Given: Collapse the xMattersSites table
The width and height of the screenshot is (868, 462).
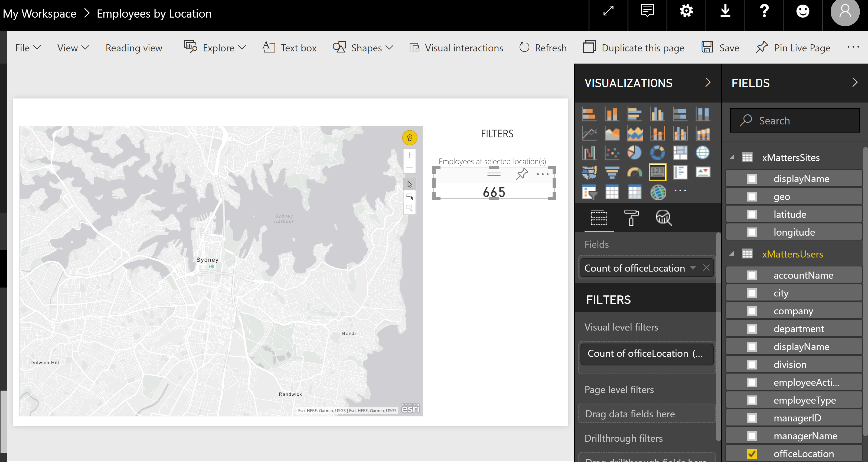Looking at the screenshot, I should tap(732, 157).
